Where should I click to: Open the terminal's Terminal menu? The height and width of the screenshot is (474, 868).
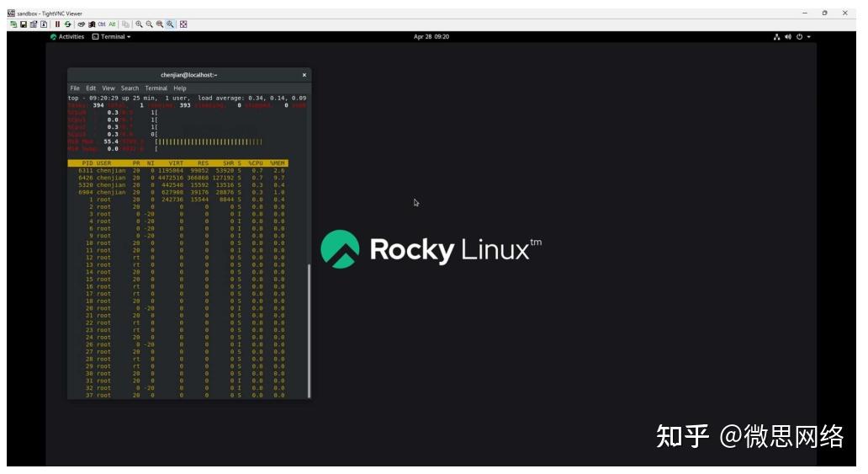tap(156, 88)
